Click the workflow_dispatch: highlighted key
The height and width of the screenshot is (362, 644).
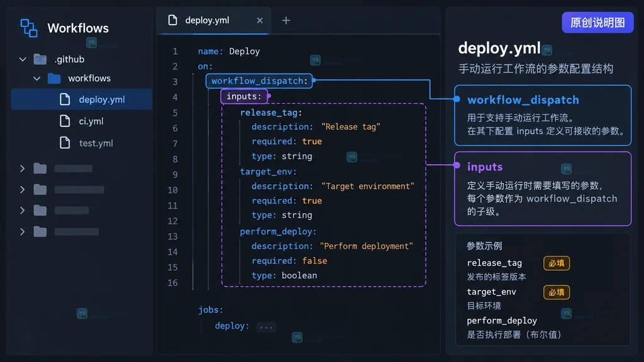click(x=259, y=81)
